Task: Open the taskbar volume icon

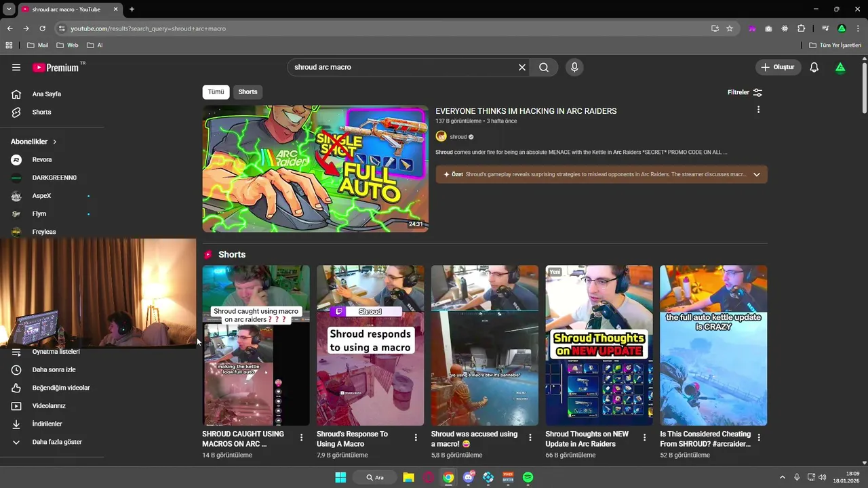Action: click(x=822, y=477)
